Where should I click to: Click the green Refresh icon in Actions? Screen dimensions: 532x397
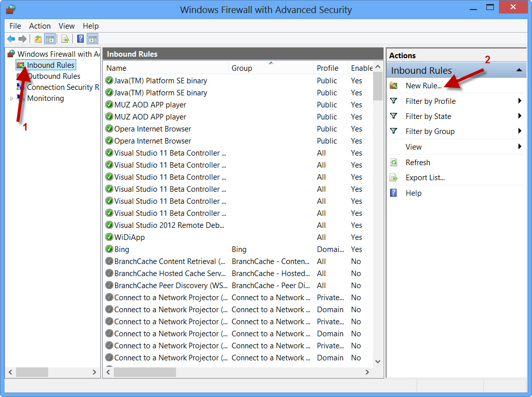(x=394, y=163)
